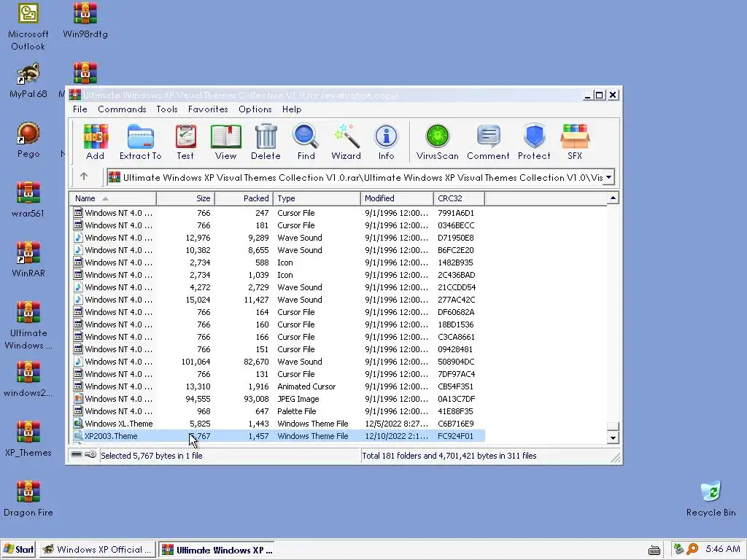Create SFX archive
The width and height of the screenshot is (747, 560).
(x=575, y=142)
